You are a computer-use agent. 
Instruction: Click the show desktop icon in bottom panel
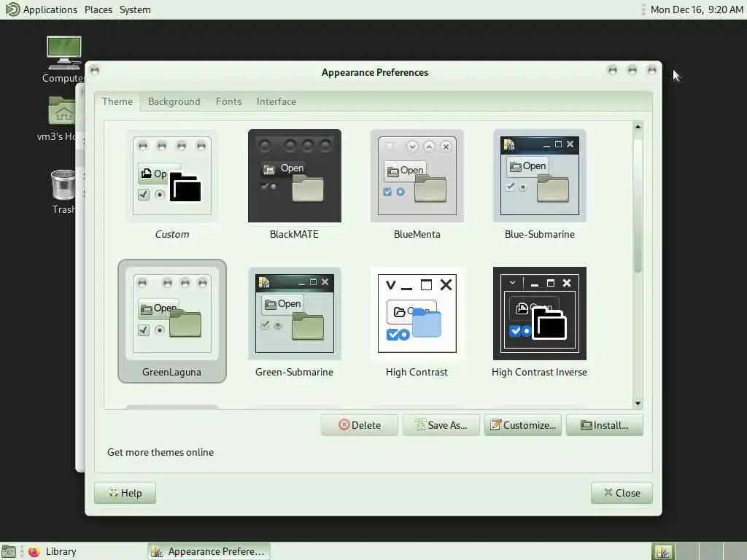click(x=9, y=551)
